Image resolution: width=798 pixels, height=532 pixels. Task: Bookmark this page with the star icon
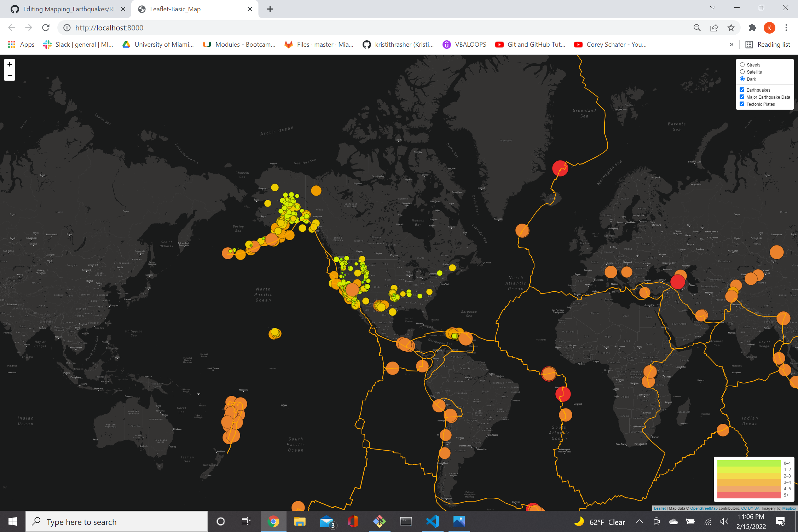pyautogui.click(x=731, y=28)
